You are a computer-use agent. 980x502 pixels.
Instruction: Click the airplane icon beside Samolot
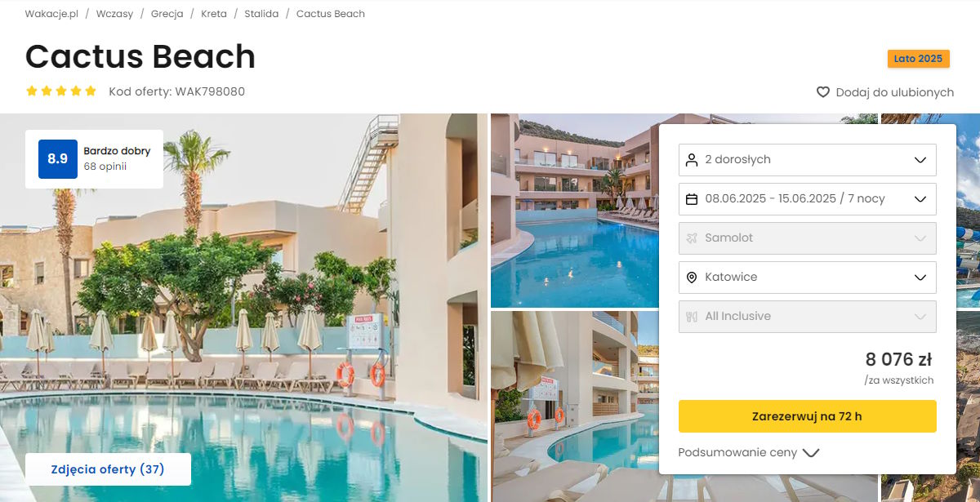point(692,238)
